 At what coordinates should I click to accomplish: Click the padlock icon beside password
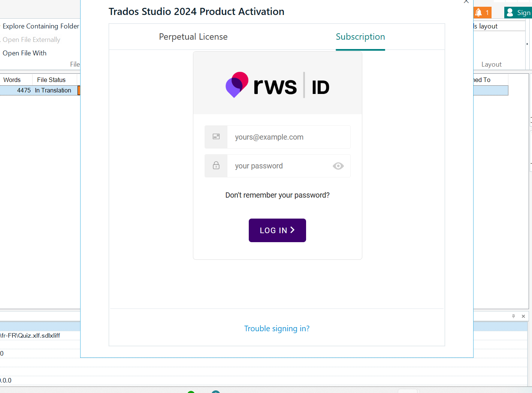click(216, 165)
